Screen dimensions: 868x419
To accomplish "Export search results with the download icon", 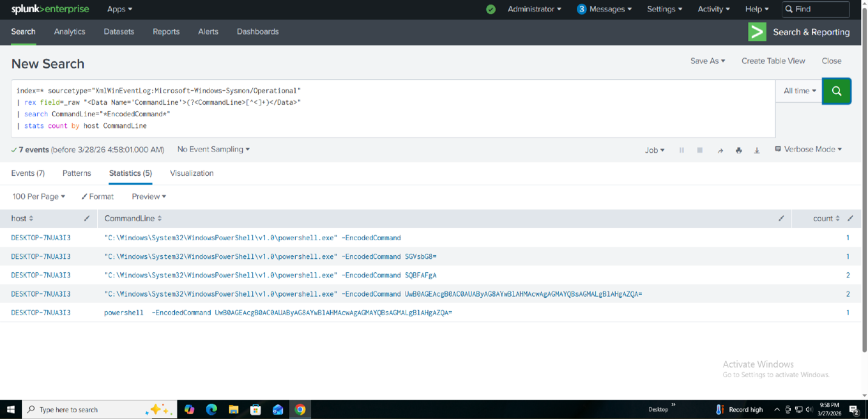I will click(x=757, y=150).
